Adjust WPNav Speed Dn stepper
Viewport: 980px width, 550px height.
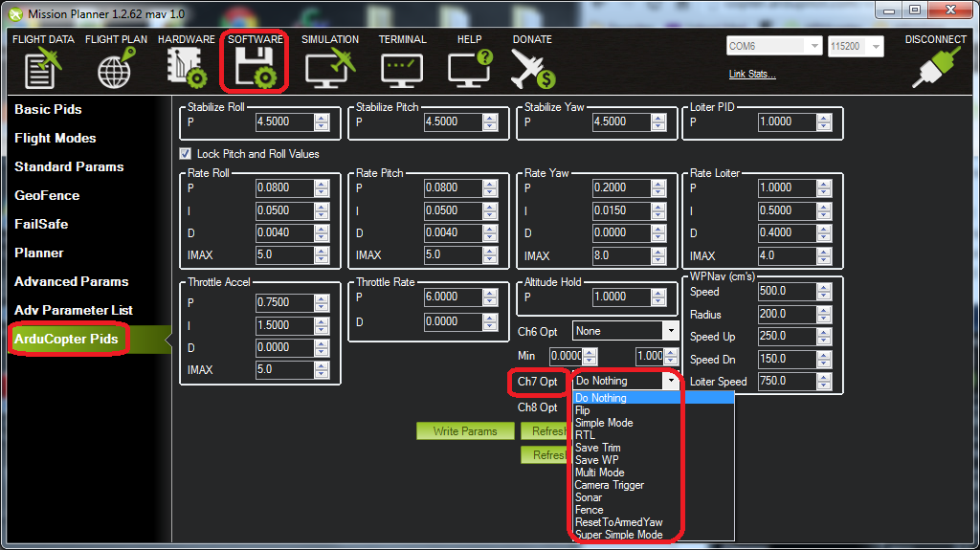tap(824, 359)
